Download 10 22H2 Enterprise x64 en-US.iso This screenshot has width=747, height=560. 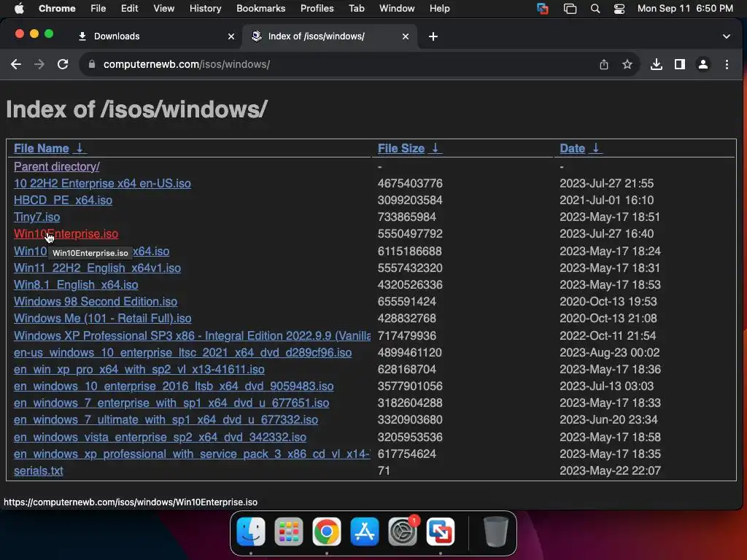click(102, 183)
